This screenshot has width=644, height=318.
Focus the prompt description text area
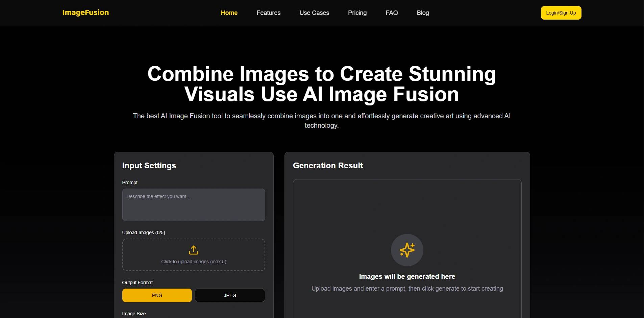[x=193, y=204]
